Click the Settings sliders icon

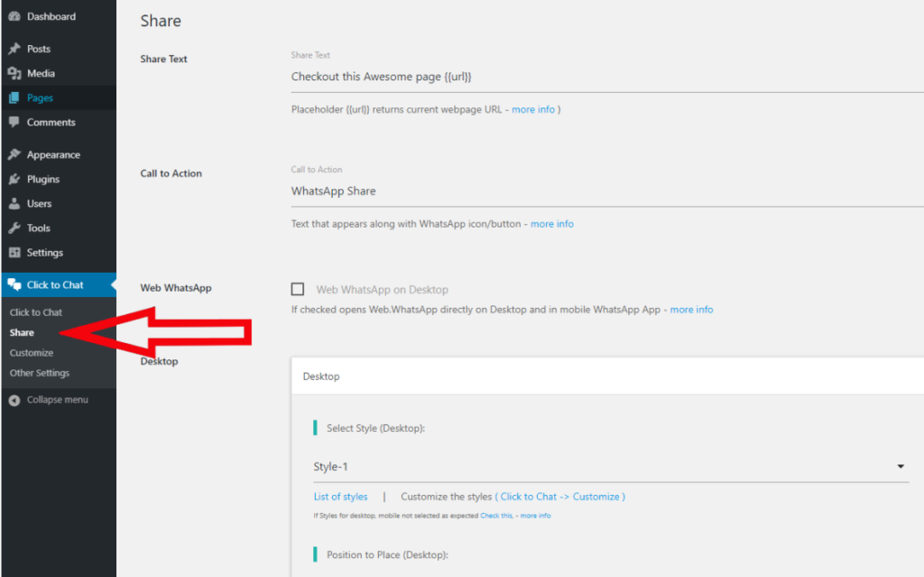click(14, 253)
